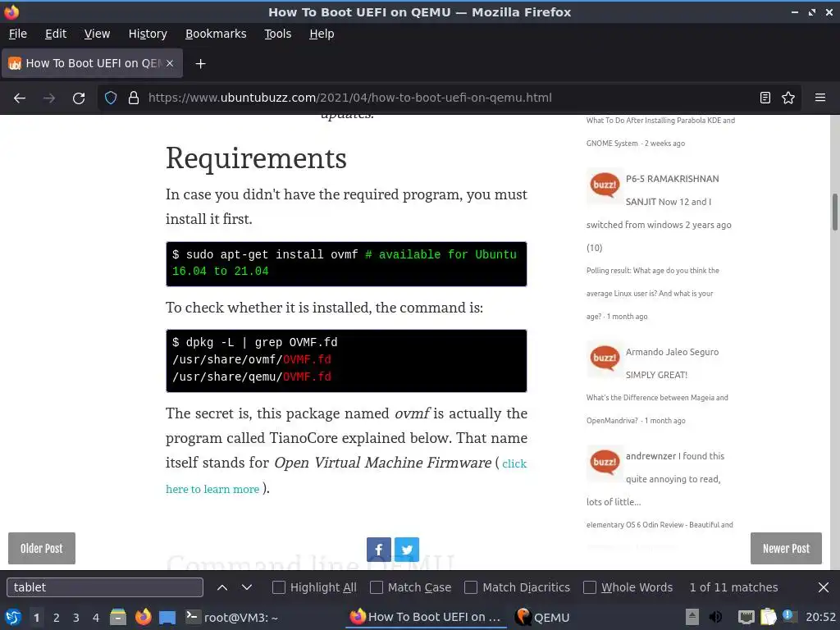840x630 pixels.
Task: Open the clipboard tray icon
Action: (768, 617)
